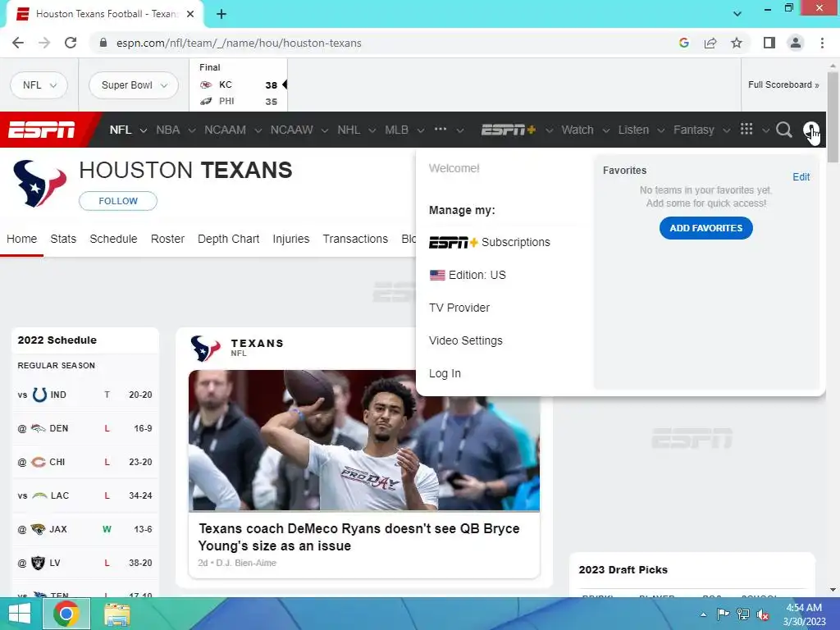This screenshot has width=840, height=630.
Task: Click the Google icon in address bar
Action: [x=683, y=43]
